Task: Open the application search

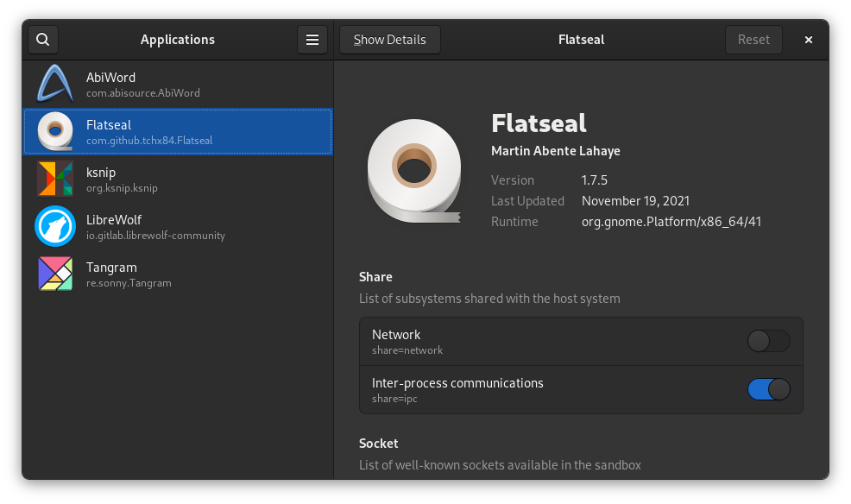Action: (42, 39)
